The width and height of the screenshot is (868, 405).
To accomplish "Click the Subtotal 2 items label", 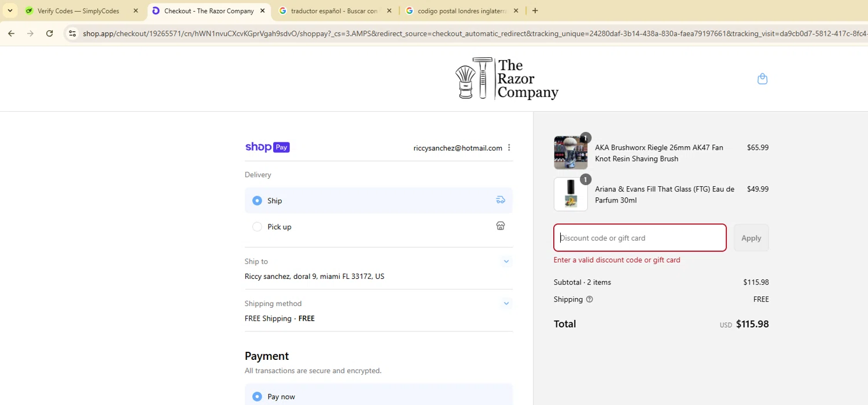I will click(x=582, y=282).
